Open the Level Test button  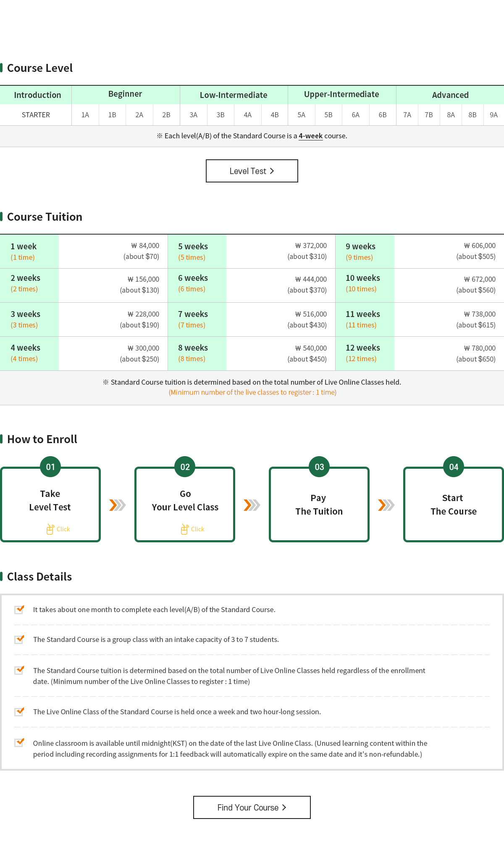click(x=252, y=171)
